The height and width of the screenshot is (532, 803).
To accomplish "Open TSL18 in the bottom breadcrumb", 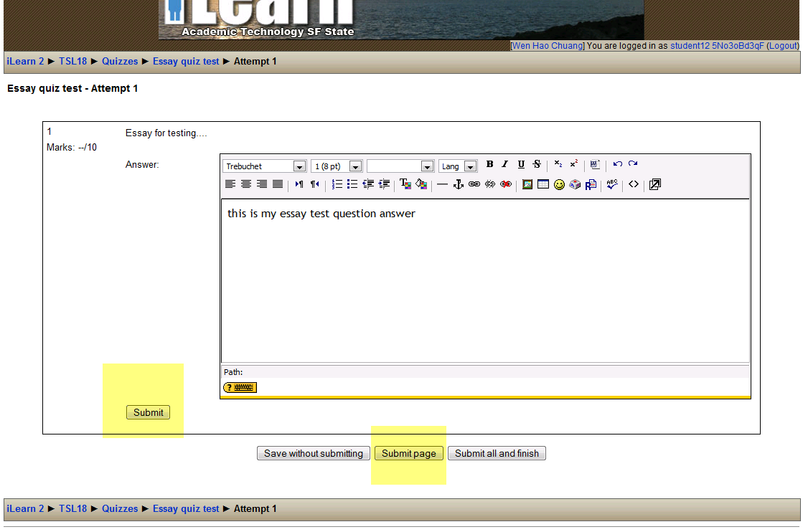I will (x=72, y=509).
